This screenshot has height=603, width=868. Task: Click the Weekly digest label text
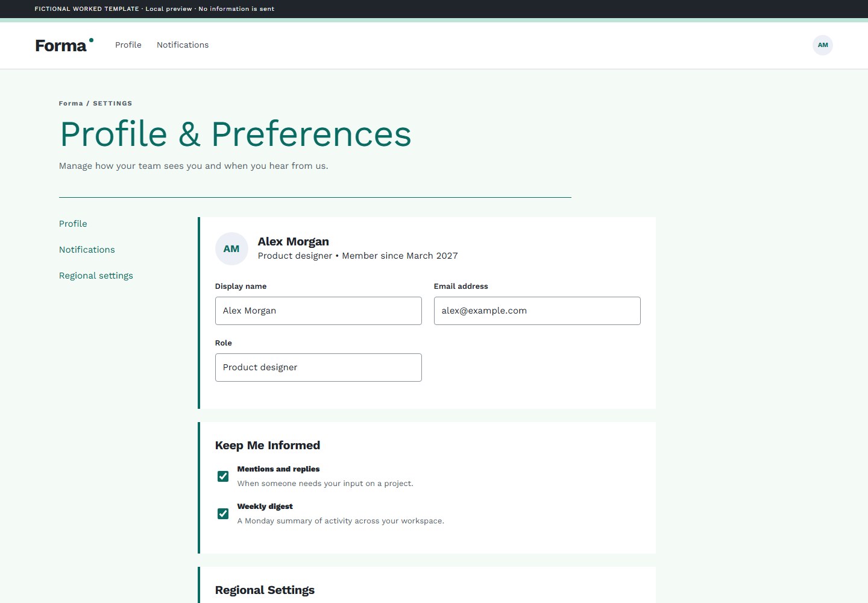tap(265, 507)
